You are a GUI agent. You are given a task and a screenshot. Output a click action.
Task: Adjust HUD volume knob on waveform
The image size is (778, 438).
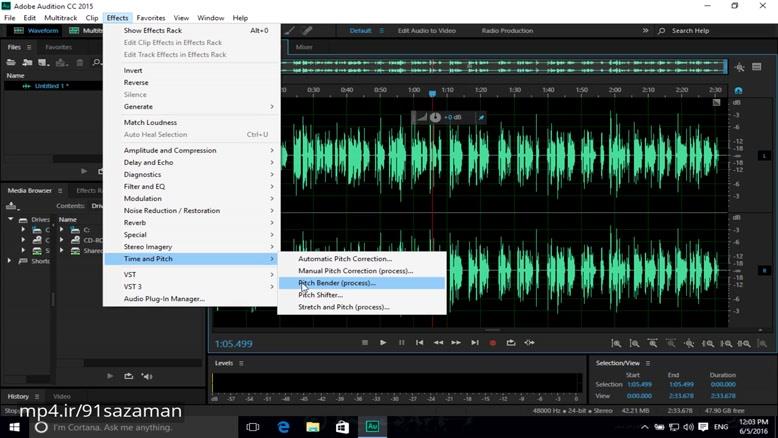point(435,117)
